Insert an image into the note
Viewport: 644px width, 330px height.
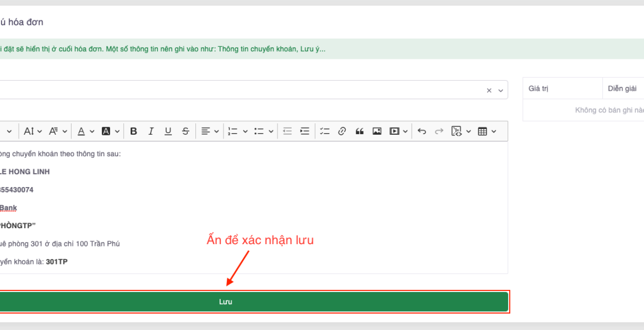tap(377, 131)
